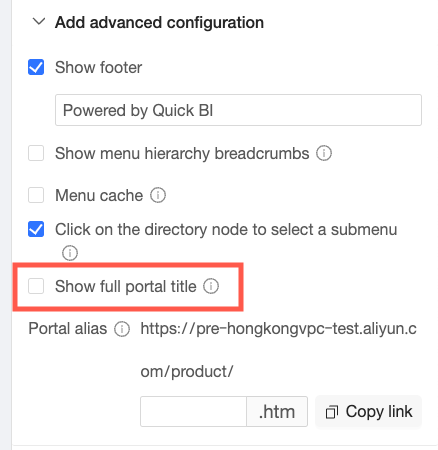Click the Menu cache label text
The image size is (438, 450).
[99, 195]
